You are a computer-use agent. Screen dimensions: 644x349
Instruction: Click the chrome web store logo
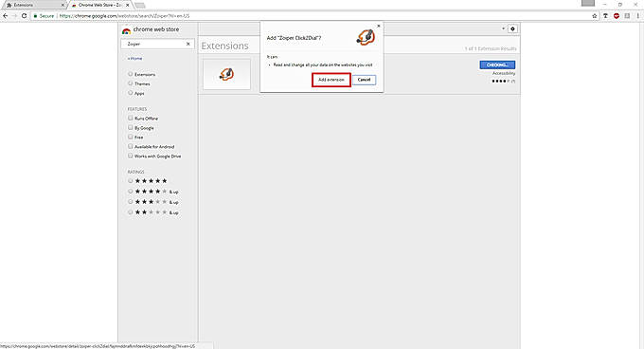tap(126, 30)
